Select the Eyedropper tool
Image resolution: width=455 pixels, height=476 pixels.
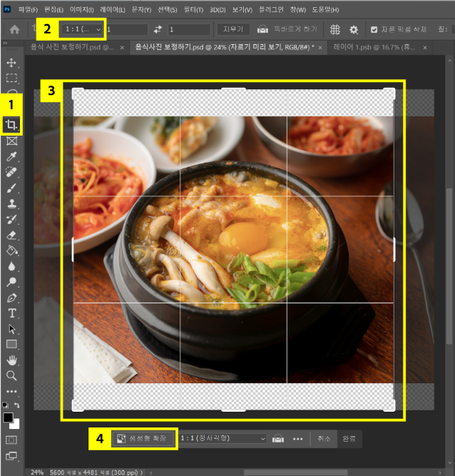click(x=11, y=156)
